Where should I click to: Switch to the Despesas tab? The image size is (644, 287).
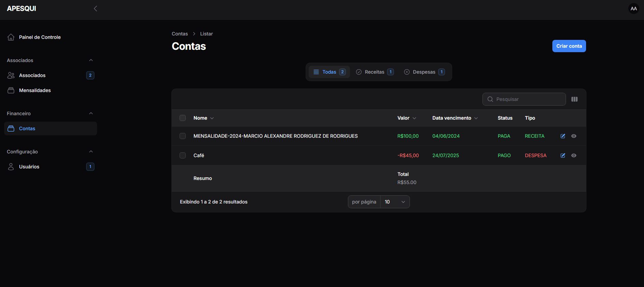coord(424,72)
